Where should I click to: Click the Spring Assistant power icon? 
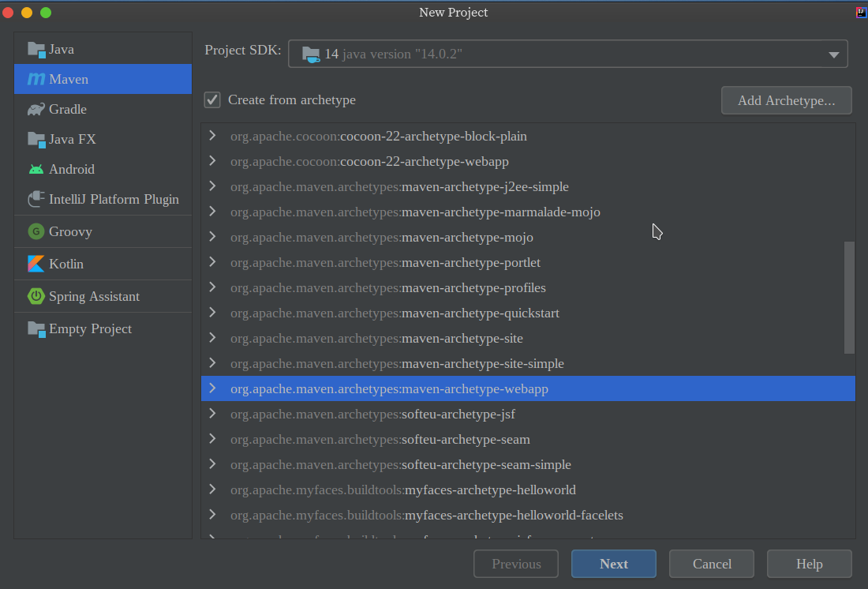pyautogui.click(x=36, y=296)
